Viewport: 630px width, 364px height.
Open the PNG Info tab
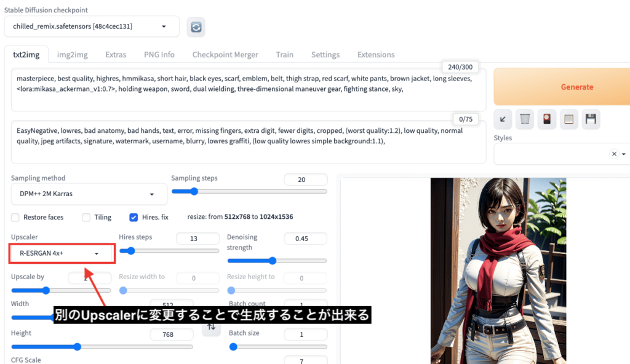pos(159,55)
